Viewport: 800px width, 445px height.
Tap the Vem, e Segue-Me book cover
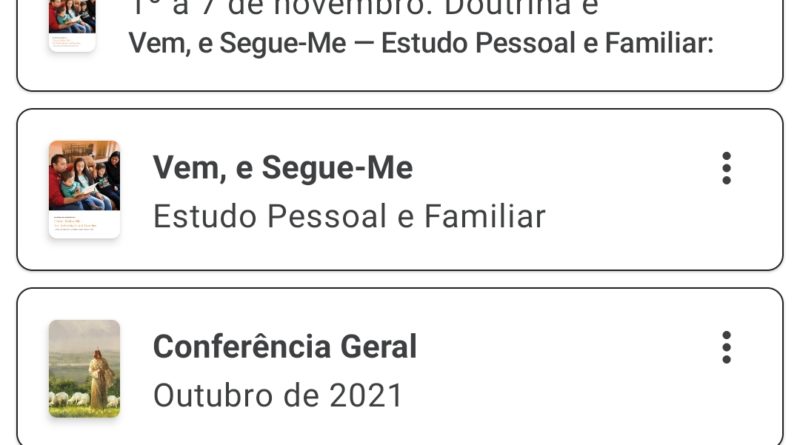84,189
